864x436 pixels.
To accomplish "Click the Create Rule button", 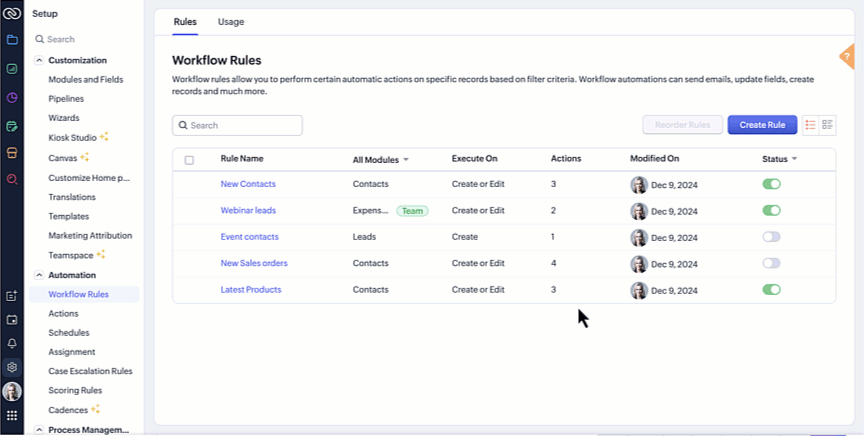I will pos(762,125).
